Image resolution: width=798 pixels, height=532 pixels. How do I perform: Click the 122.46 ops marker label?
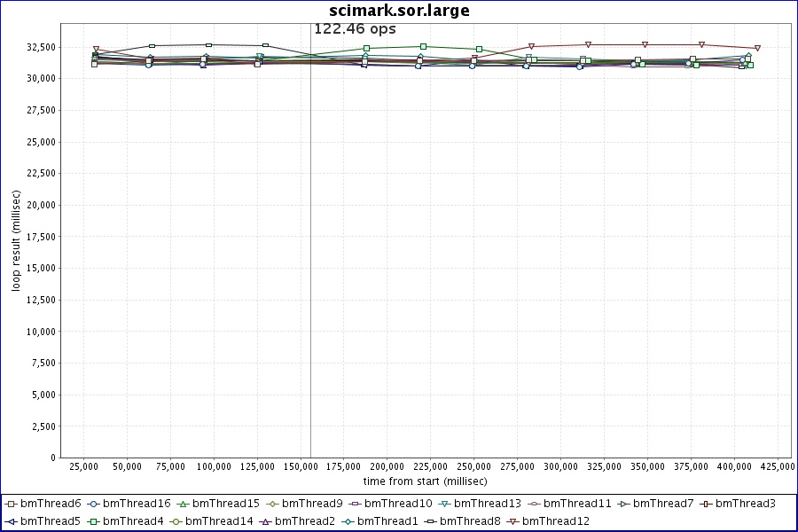(x=355, y=28)
